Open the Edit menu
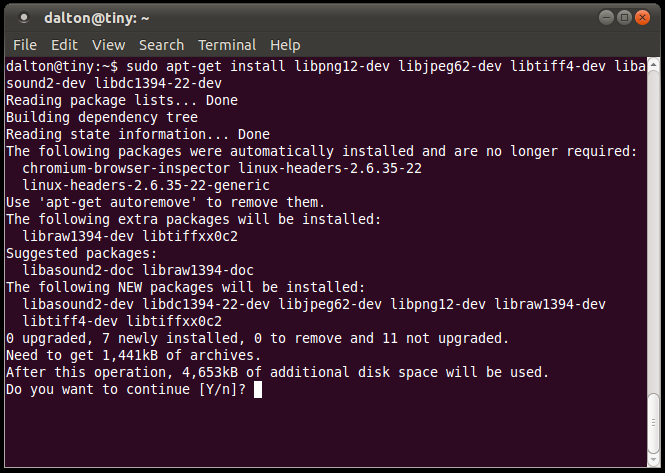Image resolution: width=665 pixels, height=473 pixels. pyautogui.click(x=64, y=45)
